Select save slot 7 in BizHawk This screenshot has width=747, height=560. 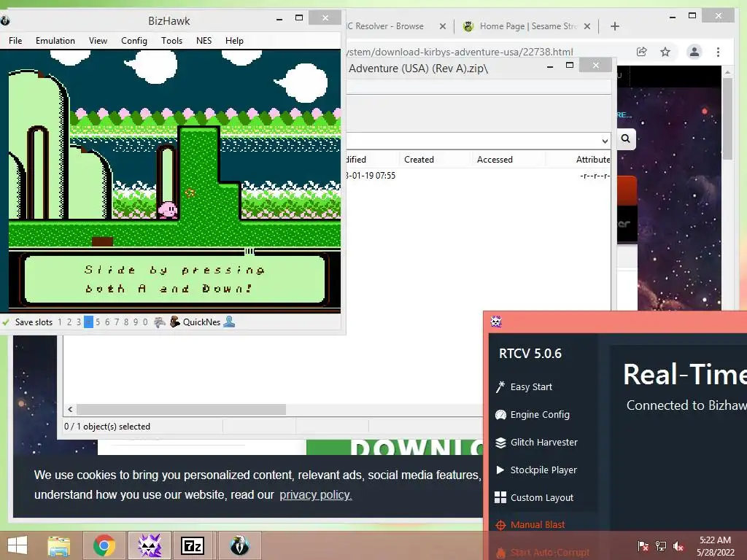click(x=117, y=322)
